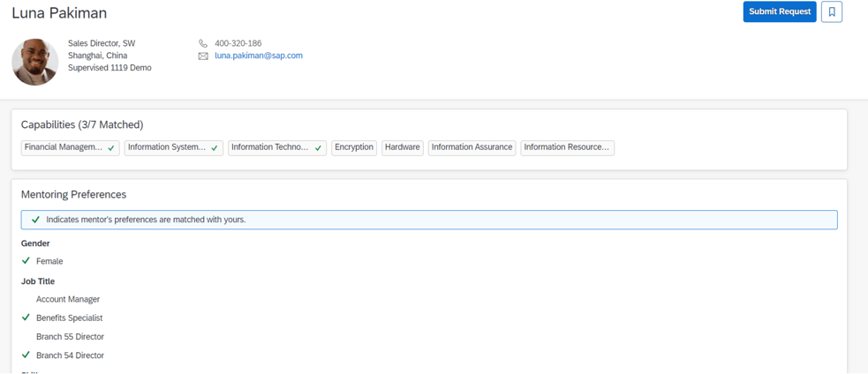Select the Hardware capability chip
The height and width of the screenshot is (374, 868).
coord(402,147)
